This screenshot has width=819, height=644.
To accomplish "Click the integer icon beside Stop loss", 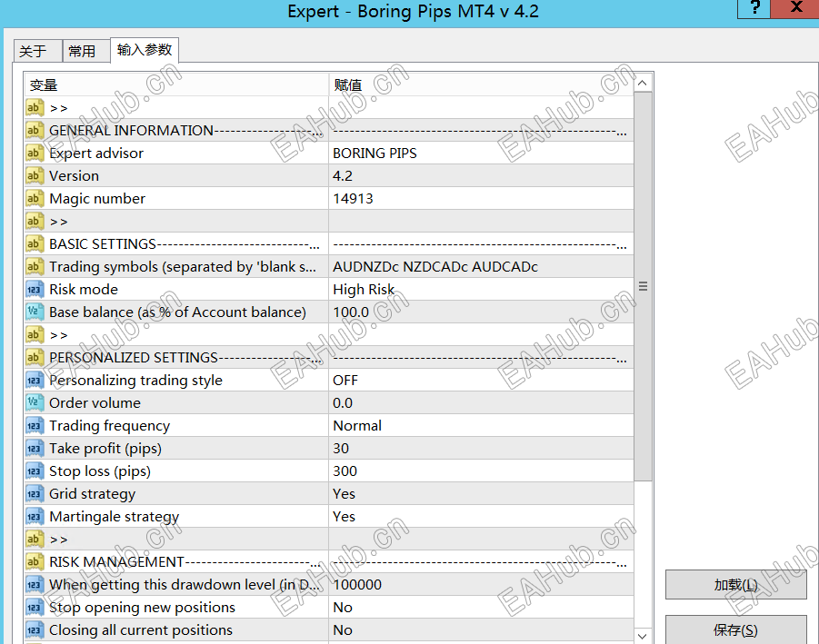I will [x=35, y=471].
